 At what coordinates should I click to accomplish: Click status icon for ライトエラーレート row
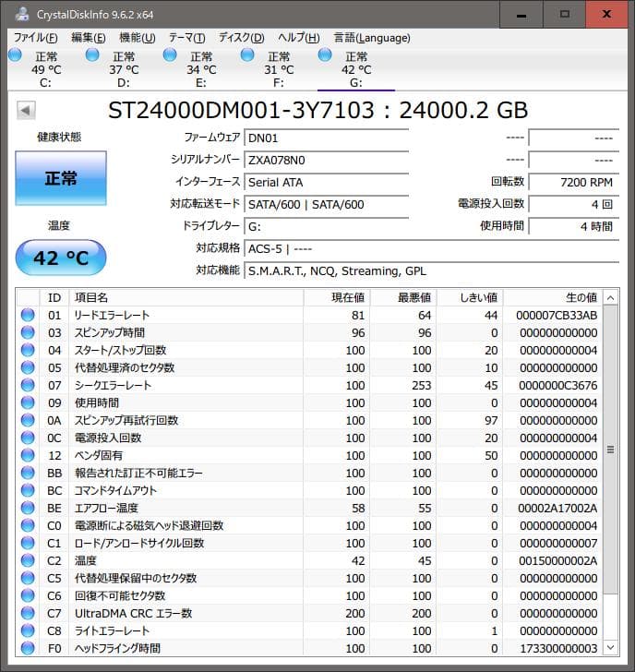click(x=28, y=631)
